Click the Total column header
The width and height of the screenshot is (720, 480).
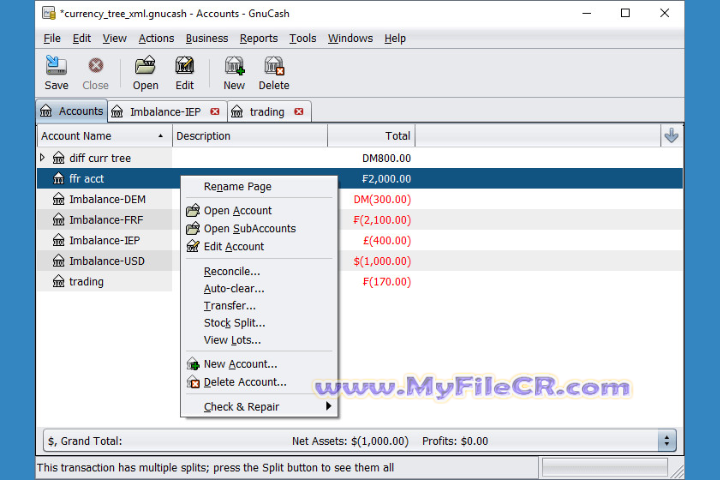pos(371,136)
